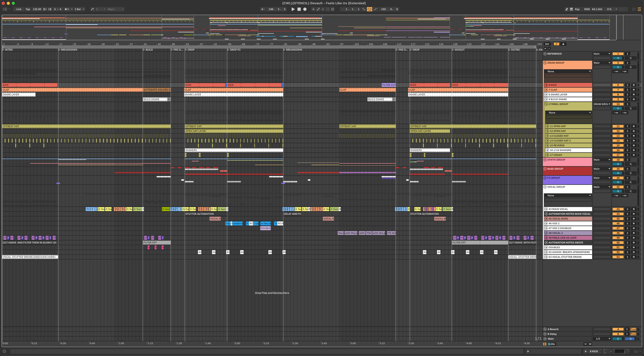Select the A Reverb return track
This screenshot has width=644, height=356.
click(568, 329)
